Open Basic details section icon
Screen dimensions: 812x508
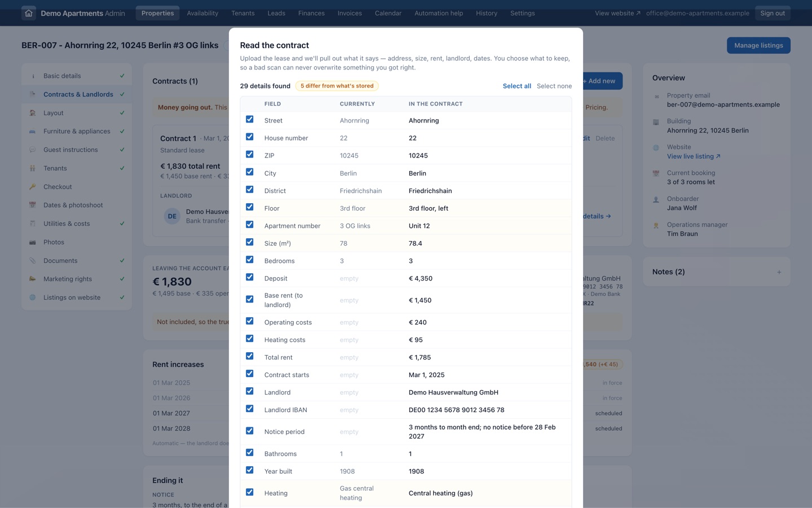point(33,76)
